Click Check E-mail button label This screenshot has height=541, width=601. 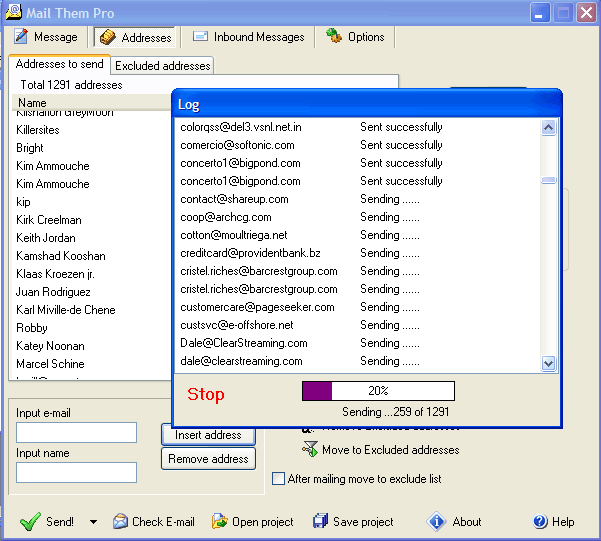pyautogui.click(x=163, y=522)
